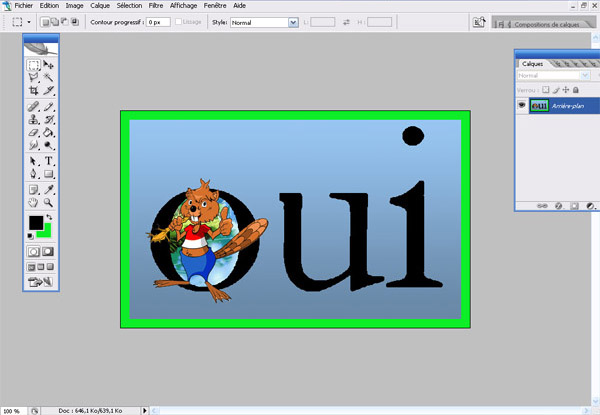The height and width of the screenshot is (415, 600).
Task: Open the Image menu
Action: click(74, 5)
